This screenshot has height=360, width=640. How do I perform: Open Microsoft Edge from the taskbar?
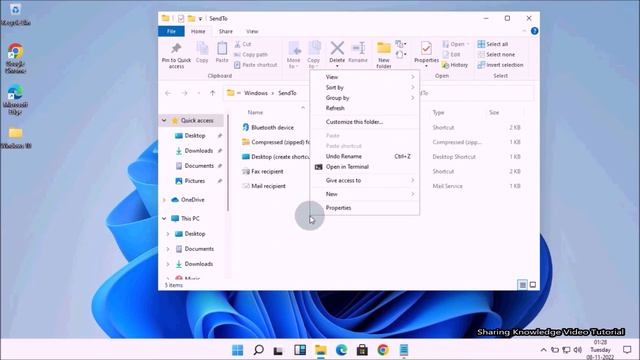[x=341, y=350]
